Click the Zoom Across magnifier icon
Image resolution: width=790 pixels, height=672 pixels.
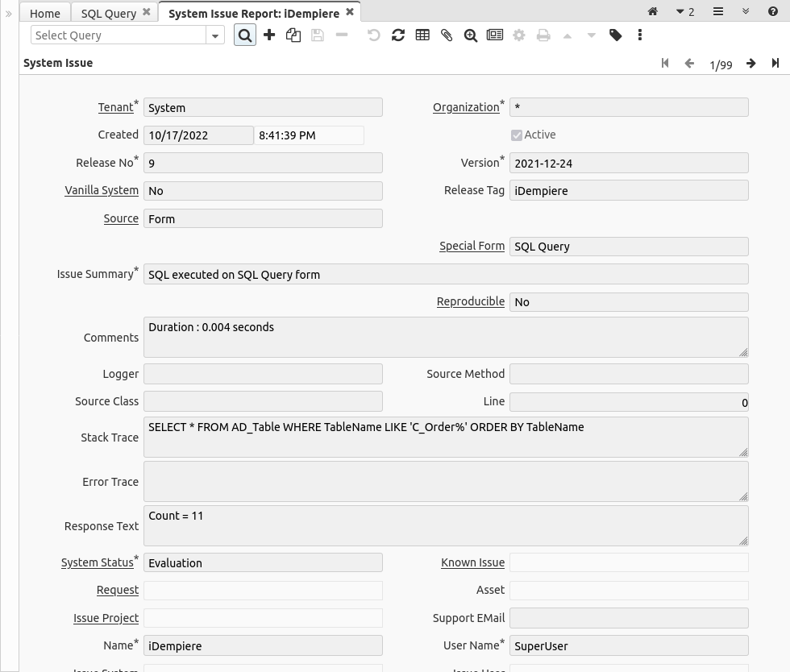pyautogui.click(x=470, y=35)
